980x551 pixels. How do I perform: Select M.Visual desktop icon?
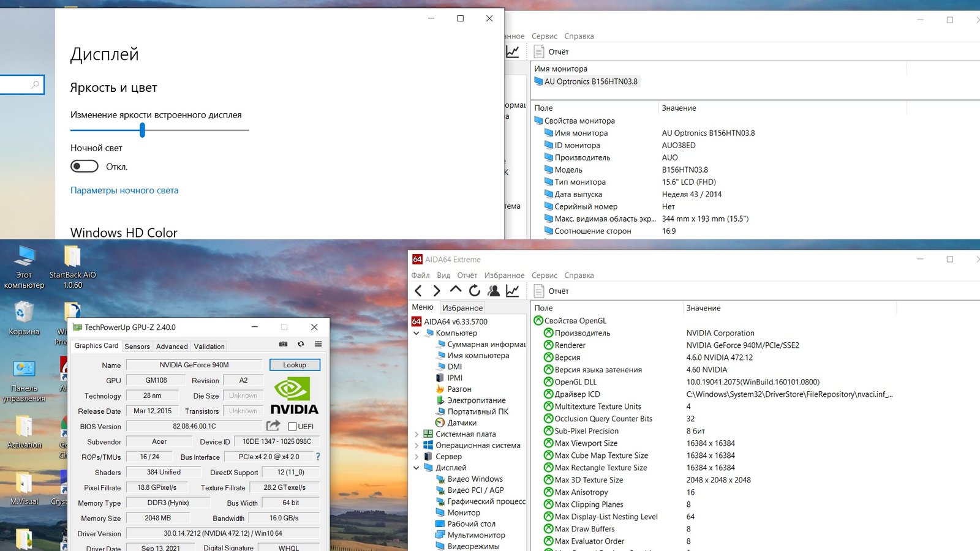(x=24, y=489)
